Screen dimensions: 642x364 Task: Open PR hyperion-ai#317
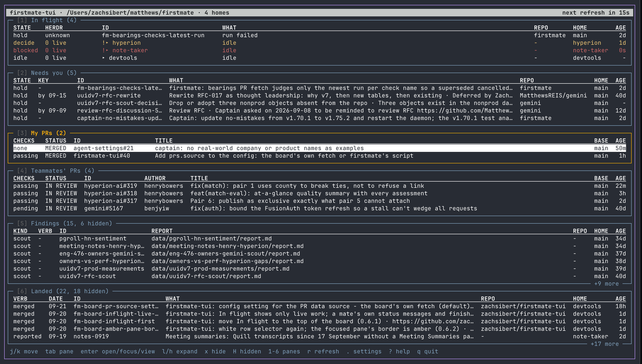(x=110, y=201)
